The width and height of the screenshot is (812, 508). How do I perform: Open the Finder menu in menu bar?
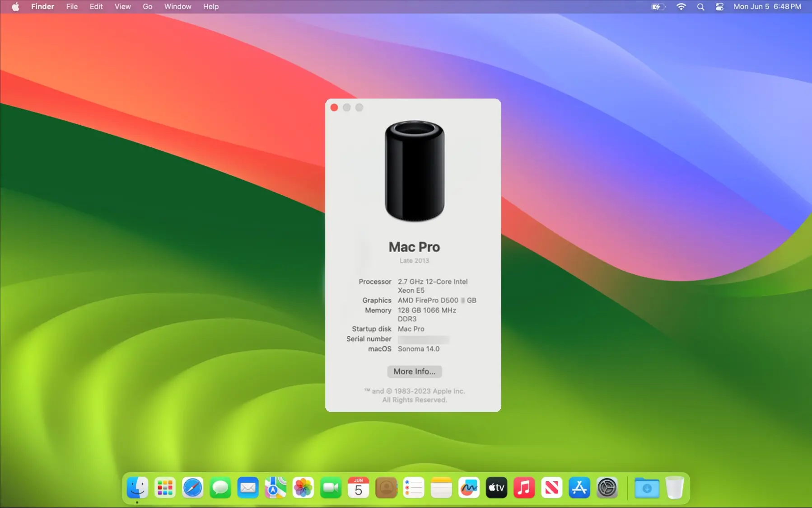[42, 7]
